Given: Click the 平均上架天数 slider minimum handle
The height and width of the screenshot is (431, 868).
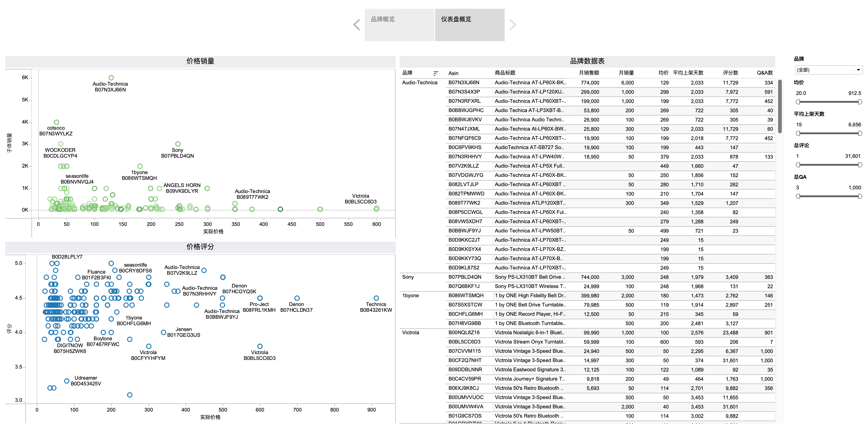Looking at the screenshot, I should [798, 133].
